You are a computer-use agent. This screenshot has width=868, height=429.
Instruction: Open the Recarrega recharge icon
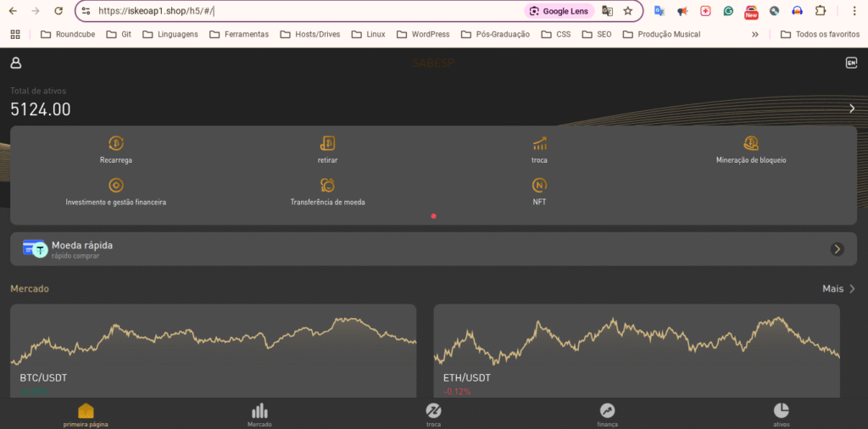coord(116,143)
